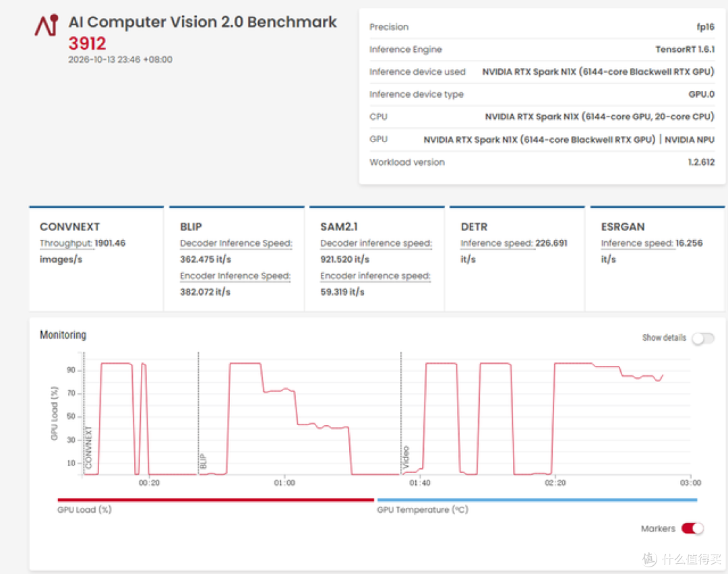Click SAM2.1's Encoder inference speed label
The width and height of the screenshot is (728, 574).
375,276
